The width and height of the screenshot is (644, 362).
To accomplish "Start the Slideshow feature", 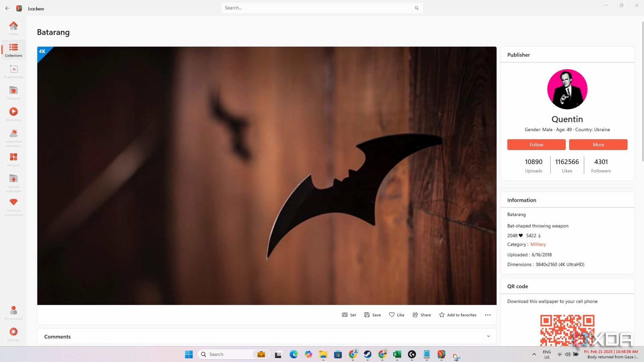I will pos(13,115).
